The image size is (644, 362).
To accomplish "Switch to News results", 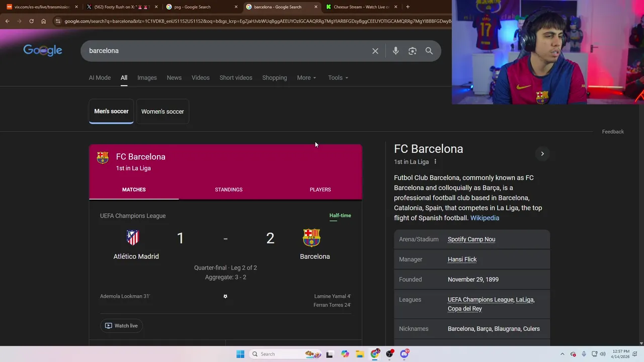I will point(174,77).
